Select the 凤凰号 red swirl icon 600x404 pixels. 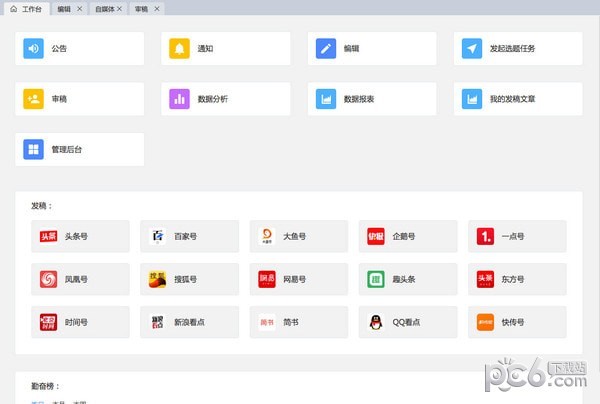[48, 280]
